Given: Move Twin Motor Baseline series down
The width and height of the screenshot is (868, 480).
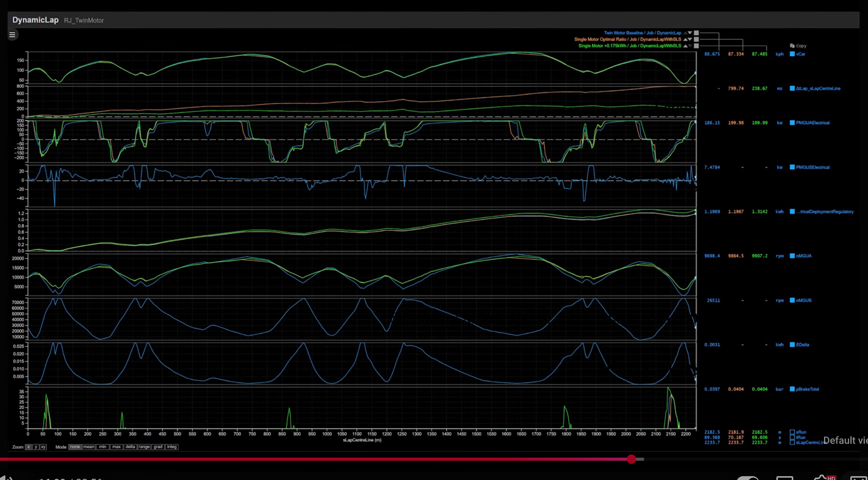Looking at the screenshot, I should 690,33.
